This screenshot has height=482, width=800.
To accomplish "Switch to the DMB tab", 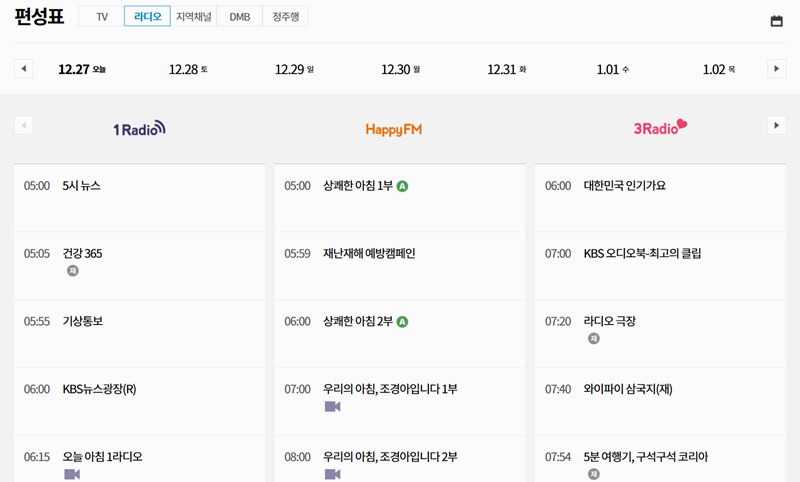I will pos(239,16).
